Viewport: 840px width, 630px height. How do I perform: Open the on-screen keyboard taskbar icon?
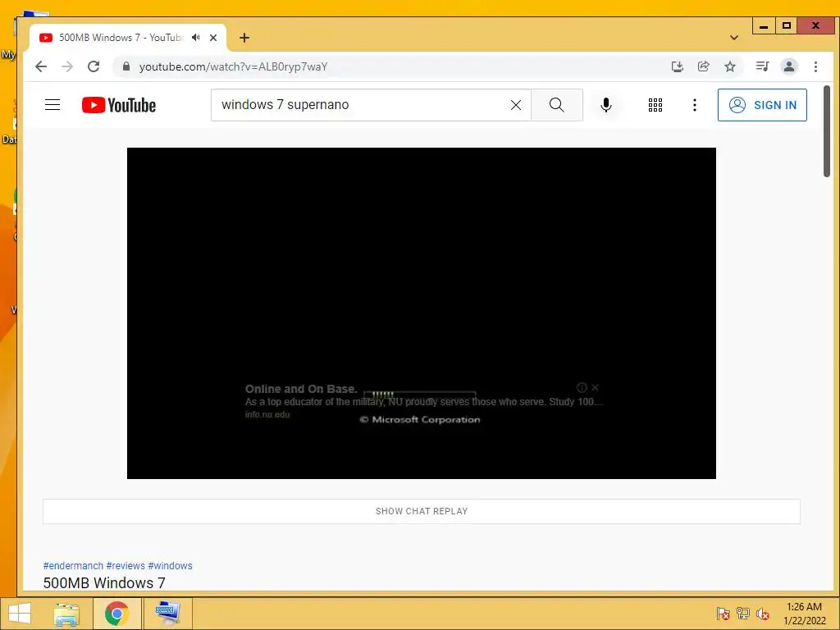coord(167,614)
